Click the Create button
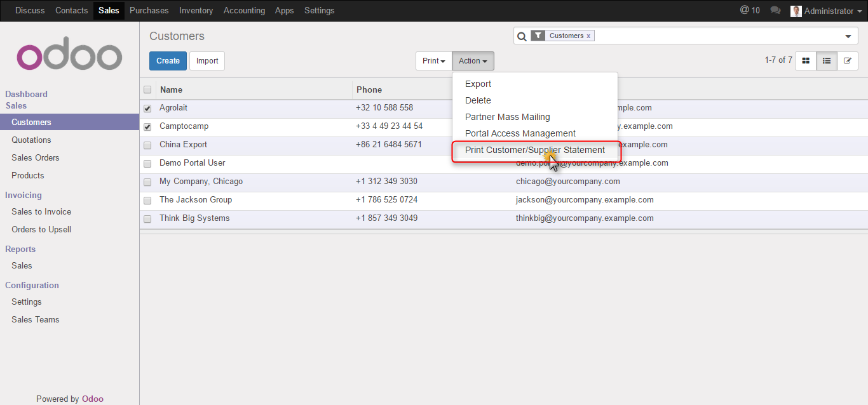The image size is (868, 405). pos(168,61)
